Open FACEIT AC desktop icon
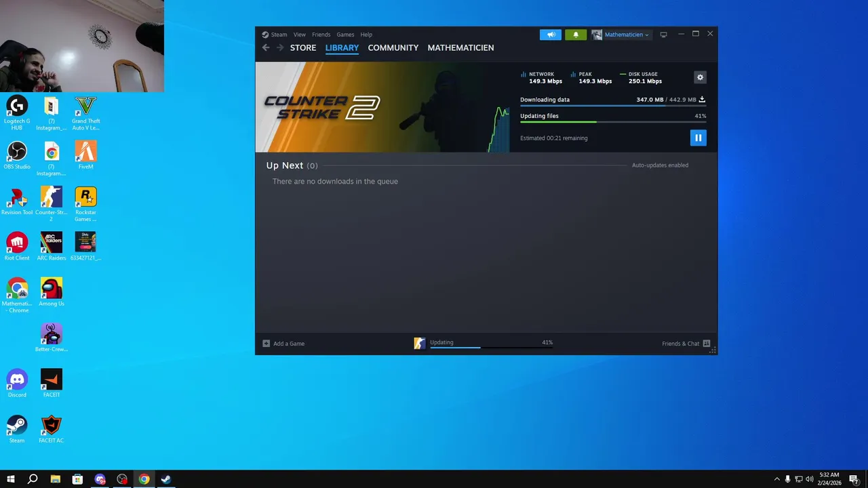The width and height of the screenshot is (868, 488). tap(52, 429)
